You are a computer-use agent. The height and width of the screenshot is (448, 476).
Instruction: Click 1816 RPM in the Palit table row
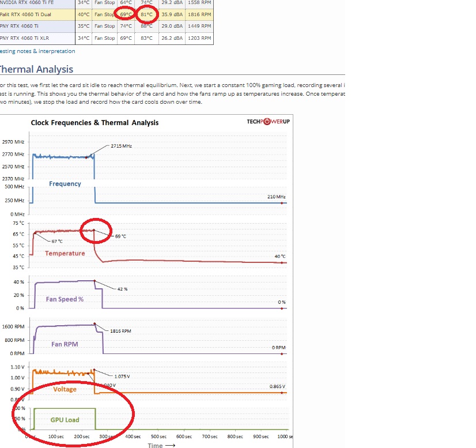click(x=199, y=14)
